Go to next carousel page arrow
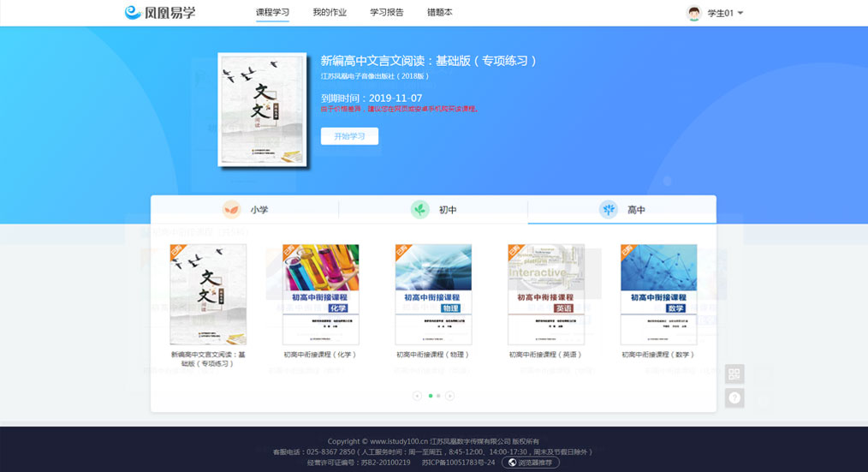868x472 pixels. [x=450, y=396]
